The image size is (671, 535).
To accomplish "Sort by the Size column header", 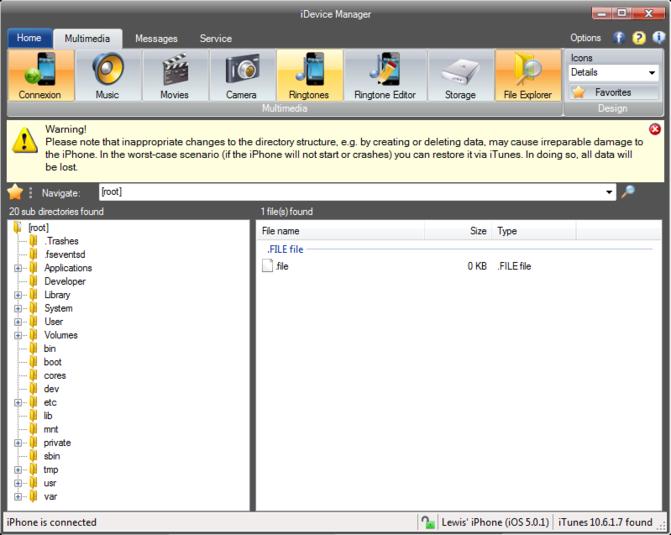I will [458, 231].
